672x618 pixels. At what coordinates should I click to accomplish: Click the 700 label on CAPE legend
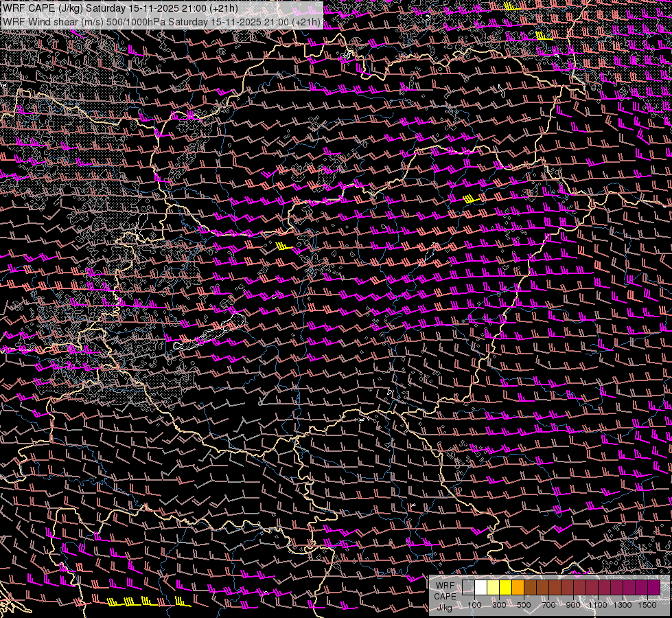click(x=548, y=605)
